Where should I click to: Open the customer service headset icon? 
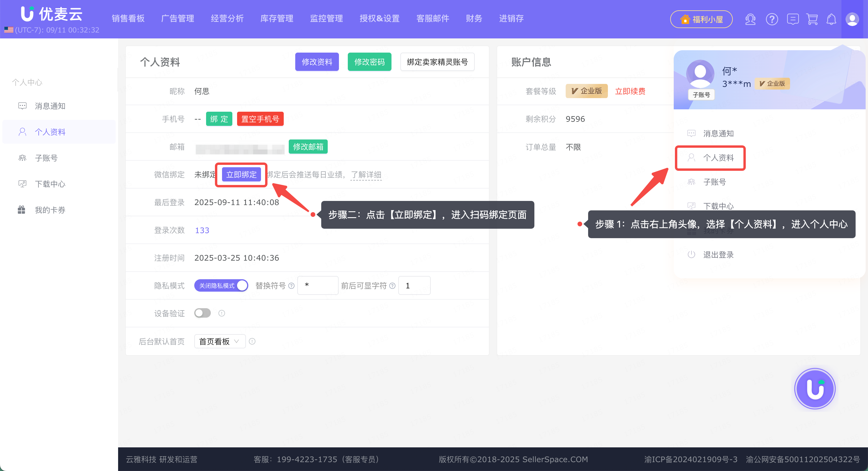click(x=750, y=19)
